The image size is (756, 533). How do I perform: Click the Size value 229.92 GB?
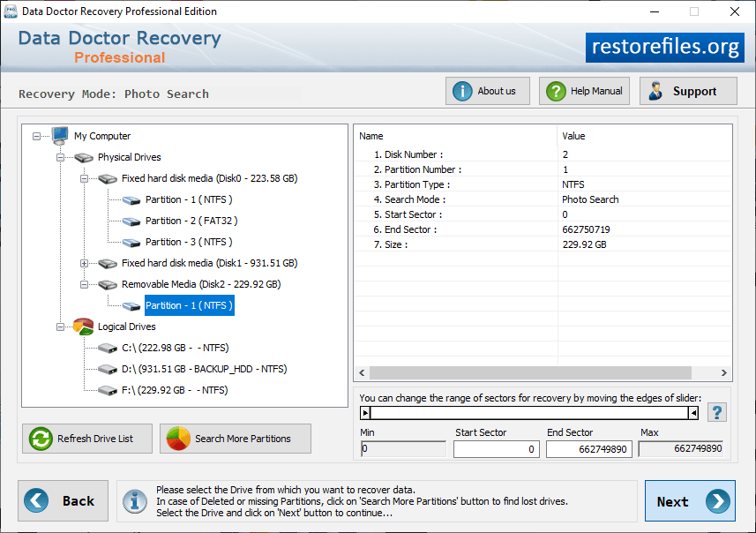pyautogui.click(x=584, y=244)
